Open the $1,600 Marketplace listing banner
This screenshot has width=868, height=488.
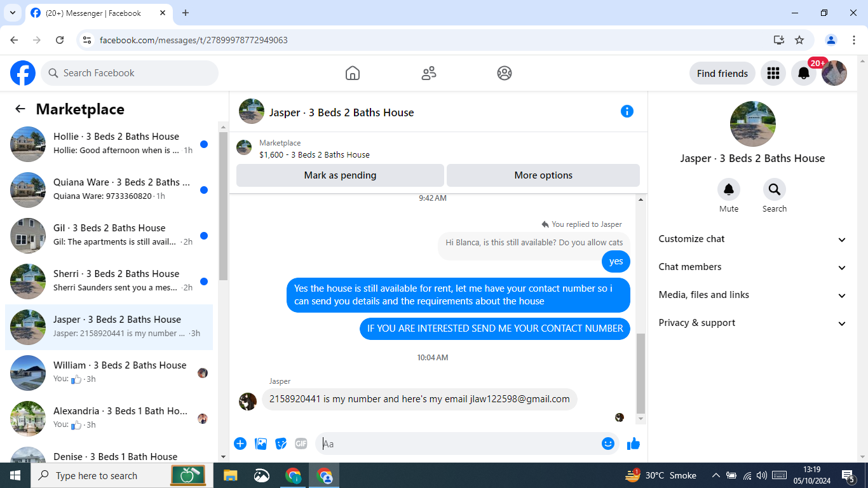pyautogui.click(x=438, y=149)
